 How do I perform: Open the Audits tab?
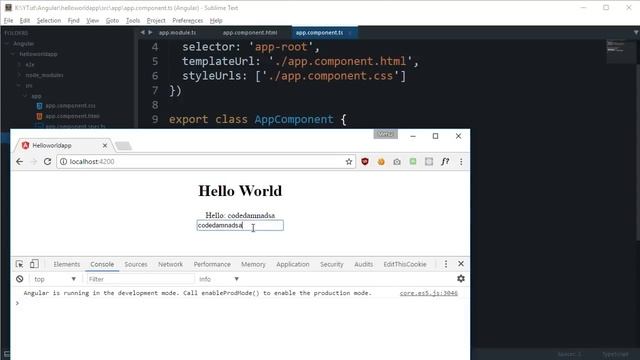[x=364, y=264]
